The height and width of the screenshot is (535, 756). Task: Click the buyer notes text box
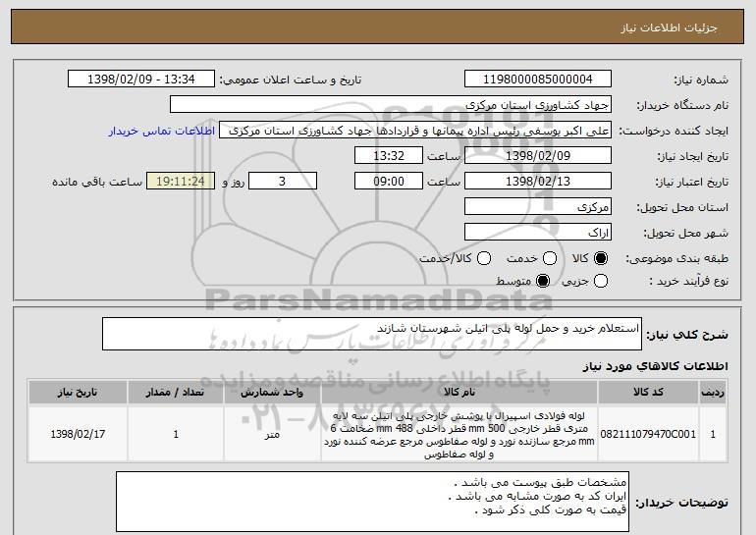point(372,502)
